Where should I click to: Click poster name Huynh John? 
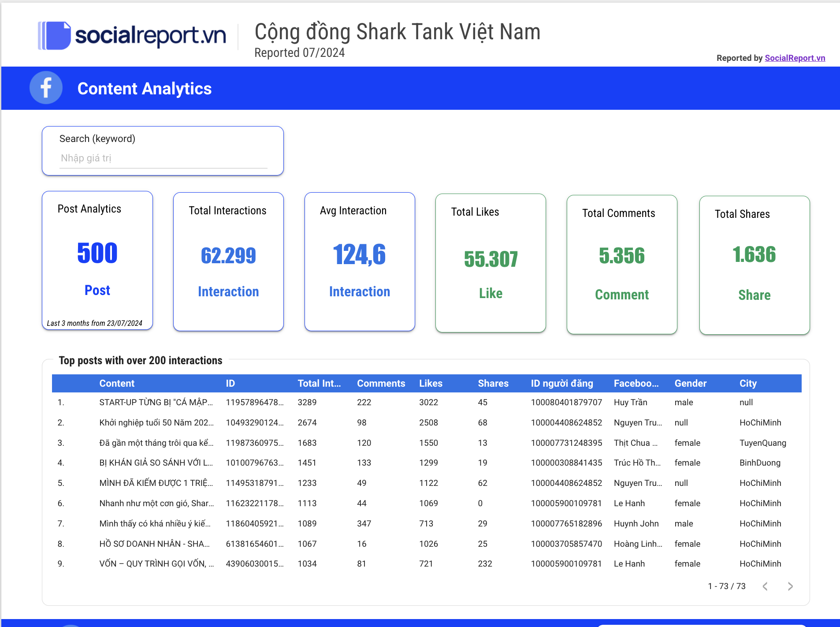coord(636,523)
